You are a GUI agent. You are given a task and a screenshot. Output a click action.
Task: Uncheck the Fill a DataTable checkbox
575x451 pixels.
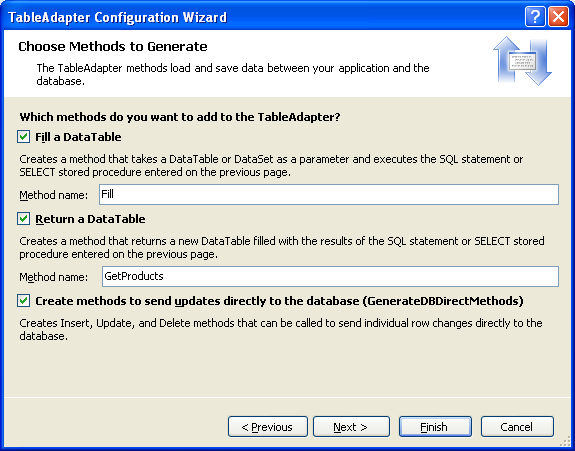tap(23, 137)
